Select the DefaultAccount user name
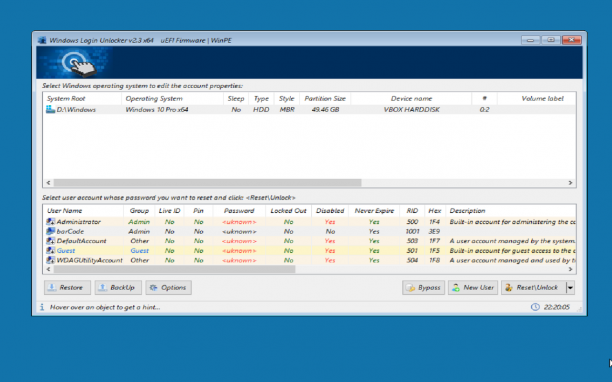 click(81, 241)
